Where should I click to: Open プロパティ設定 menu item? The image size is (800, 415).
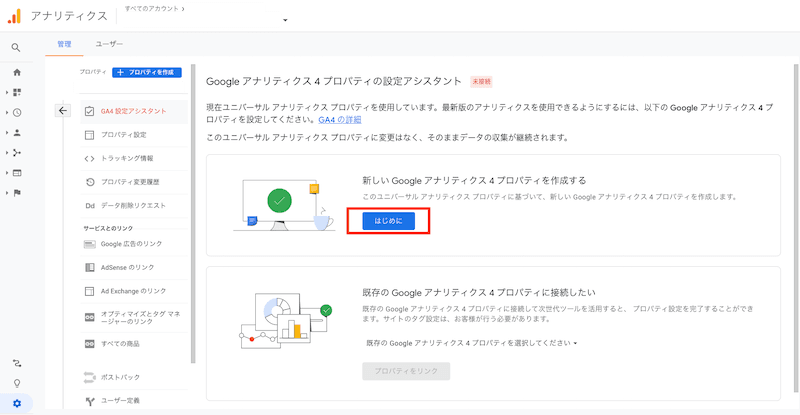pos(134,135)
